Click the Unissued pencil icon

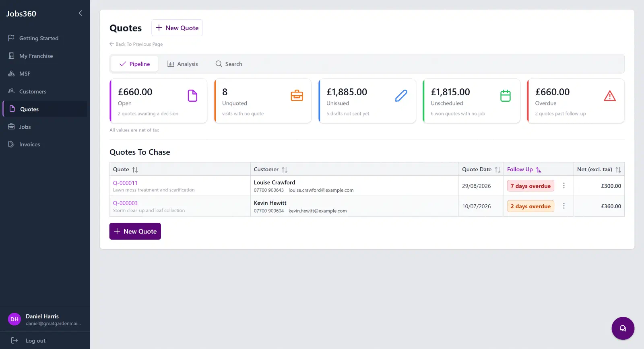[x=401, y=96]
